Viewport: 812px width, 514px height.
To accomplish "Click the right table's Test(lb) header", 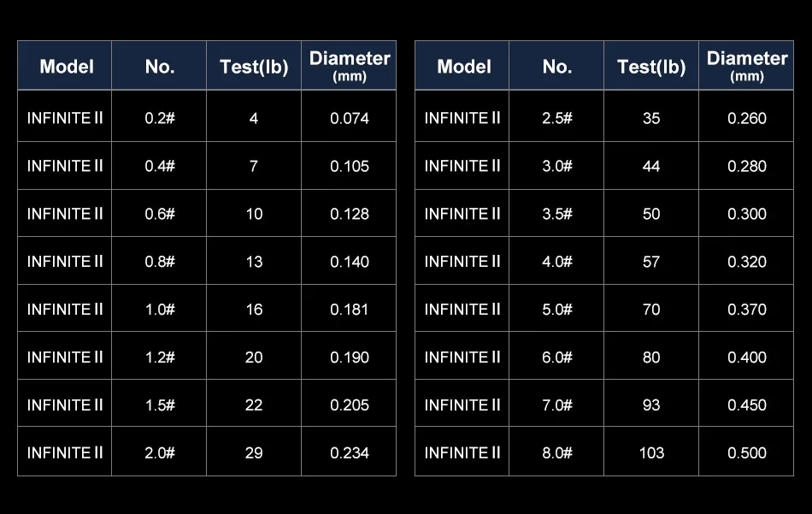I will [651, 66].
